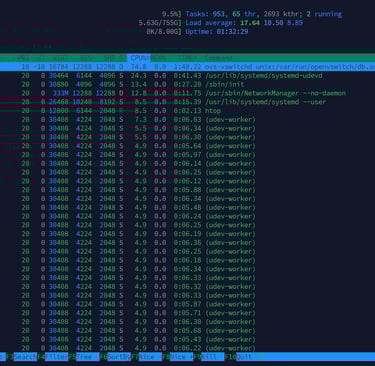Select udev-worker row with time 0:05.97

187,155
